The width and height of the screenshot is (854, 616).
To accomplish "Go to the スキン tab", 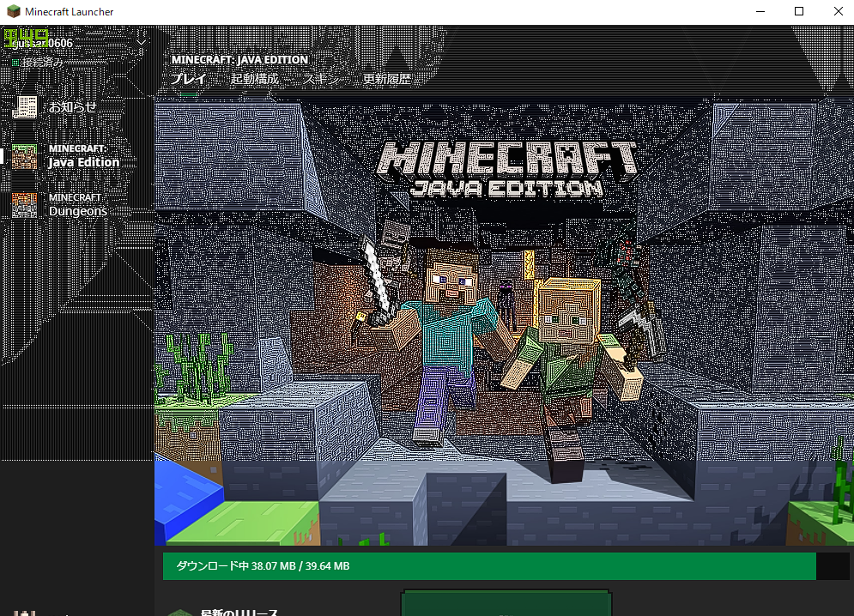I will 321,79.
